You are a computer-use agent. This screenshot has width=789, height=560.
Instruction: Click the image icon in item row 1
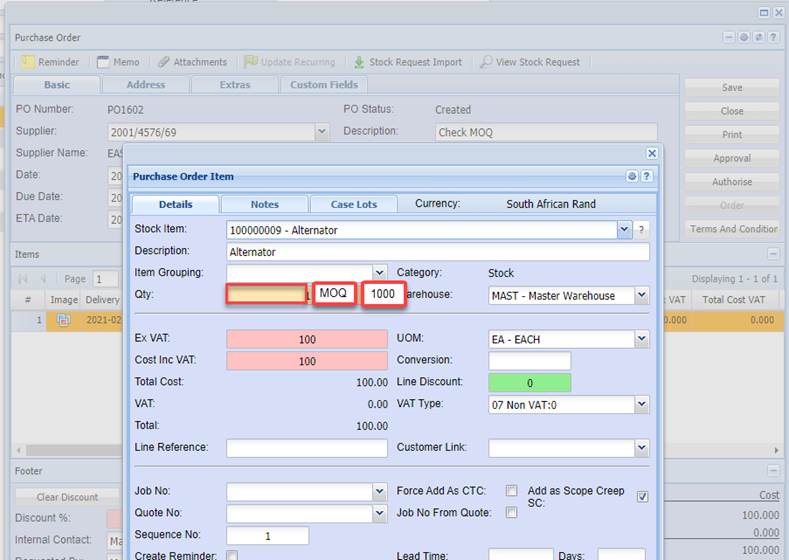[x=64, y=320]
